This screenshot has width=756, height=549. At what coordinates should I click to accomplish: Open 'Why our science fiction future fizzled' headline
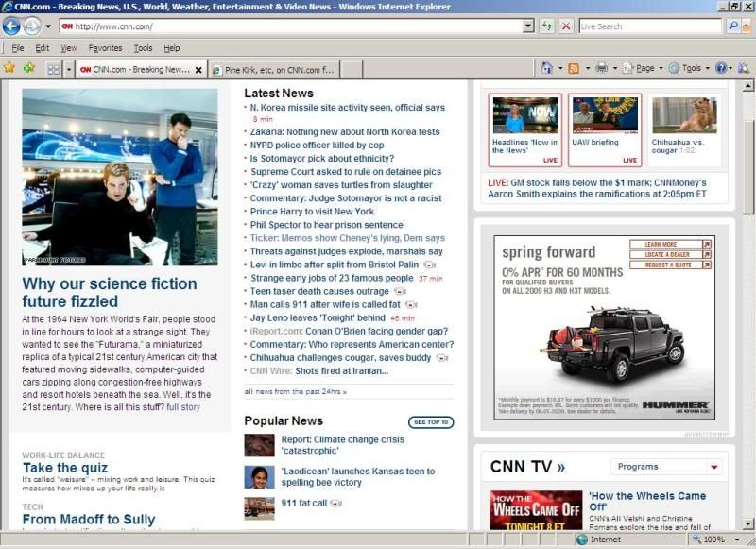pos(110,292)
